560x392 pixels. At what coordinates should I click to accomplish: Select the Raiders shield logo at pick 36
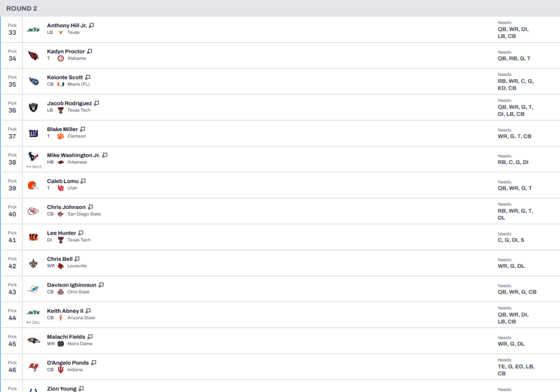point(33,107)
